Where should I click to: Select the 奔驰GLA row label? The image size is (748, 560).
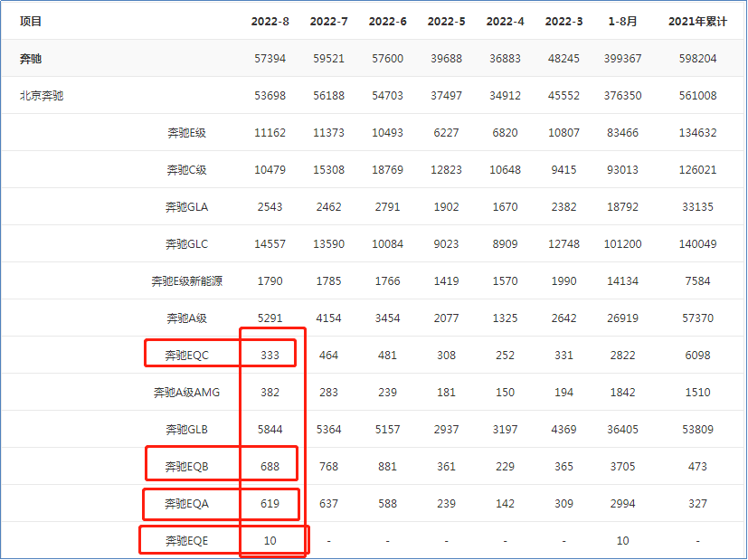pos(186,207)
